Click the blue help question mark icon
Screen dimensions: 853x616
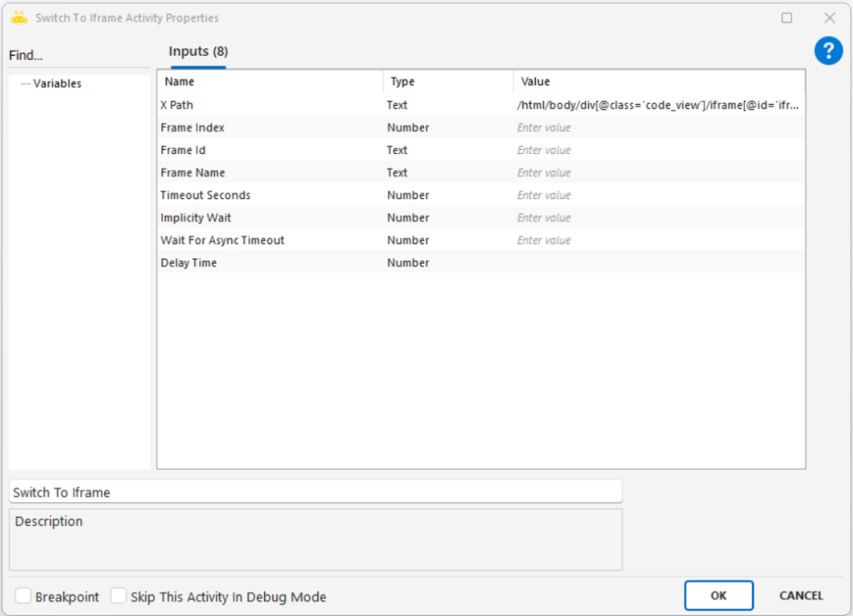pyautogui.click(x=828, y=52)
